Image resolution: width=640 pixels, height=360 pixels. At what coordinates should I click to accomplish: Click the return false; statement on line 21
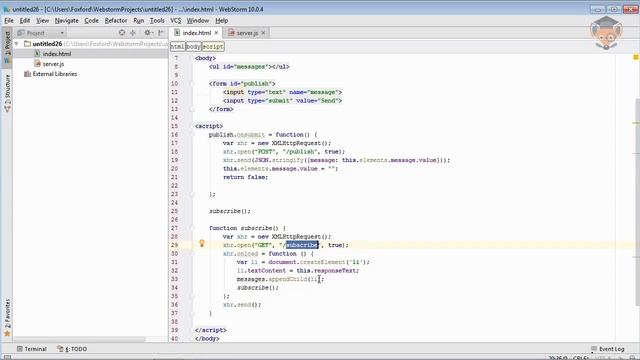(246, 177)
